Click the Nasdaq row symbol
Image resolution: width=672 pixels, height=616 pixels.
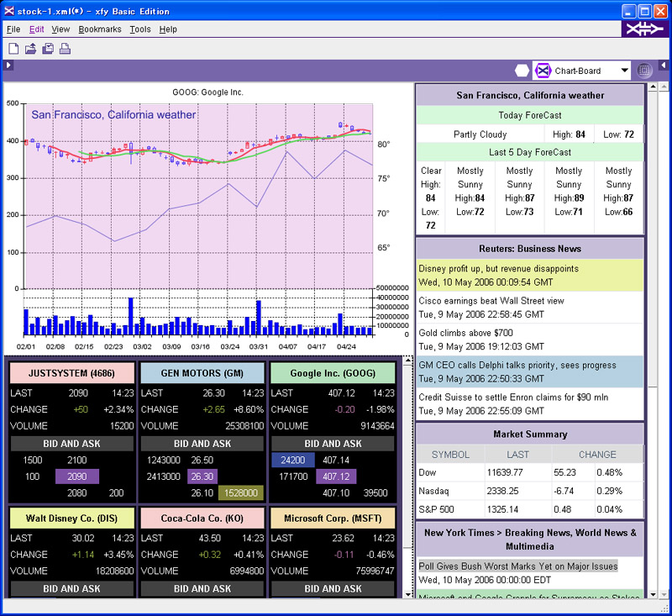[433, 491]
